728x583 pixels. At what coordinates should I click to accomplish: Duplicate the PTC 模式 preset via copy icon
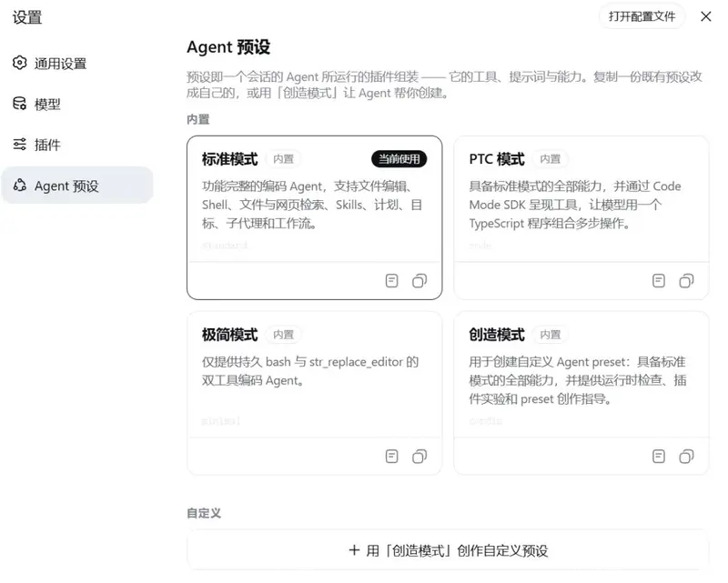(x=687, y=281)
